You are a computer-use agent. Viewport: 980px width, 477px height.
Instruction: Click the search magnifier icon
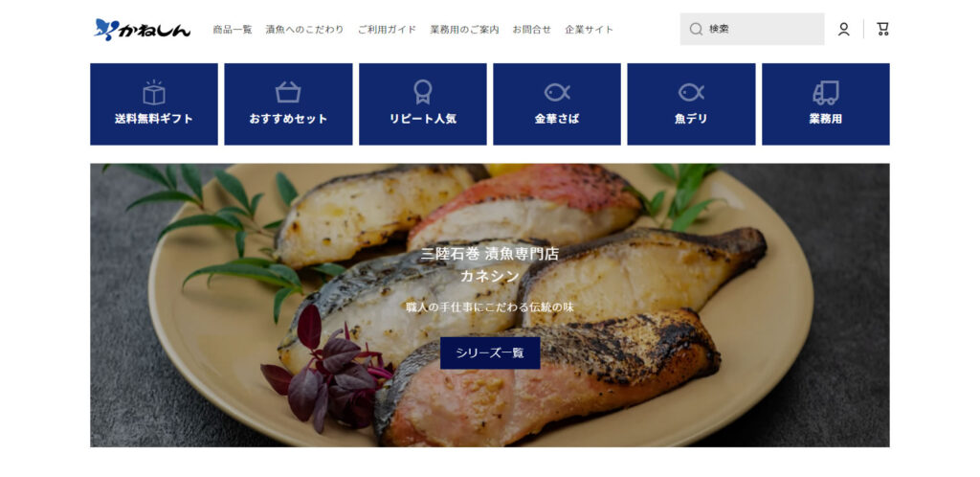696,30
